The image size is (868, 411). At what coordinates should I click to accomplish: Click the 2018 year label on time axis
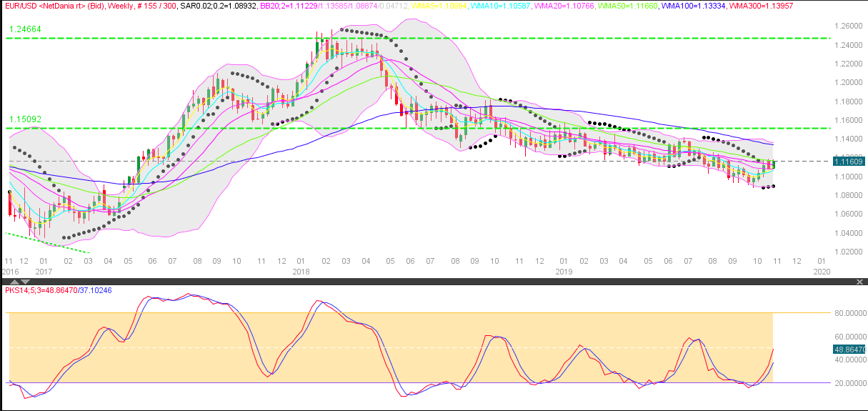coord(299,271)
